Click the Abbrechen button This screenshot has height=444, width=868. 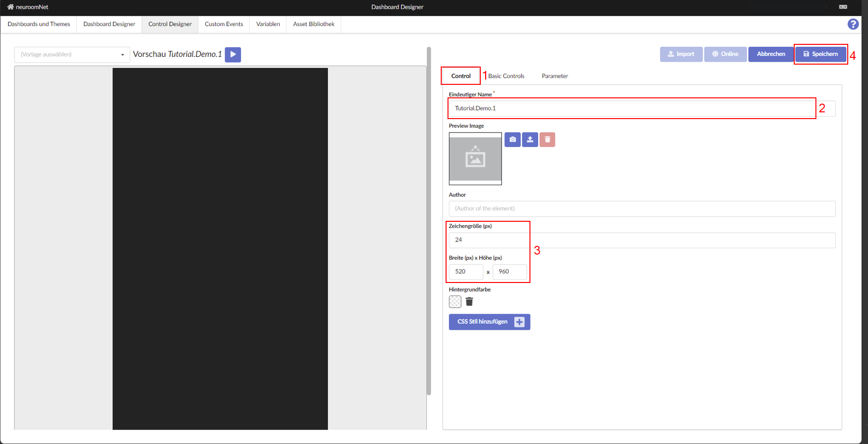tap(771, 54)
